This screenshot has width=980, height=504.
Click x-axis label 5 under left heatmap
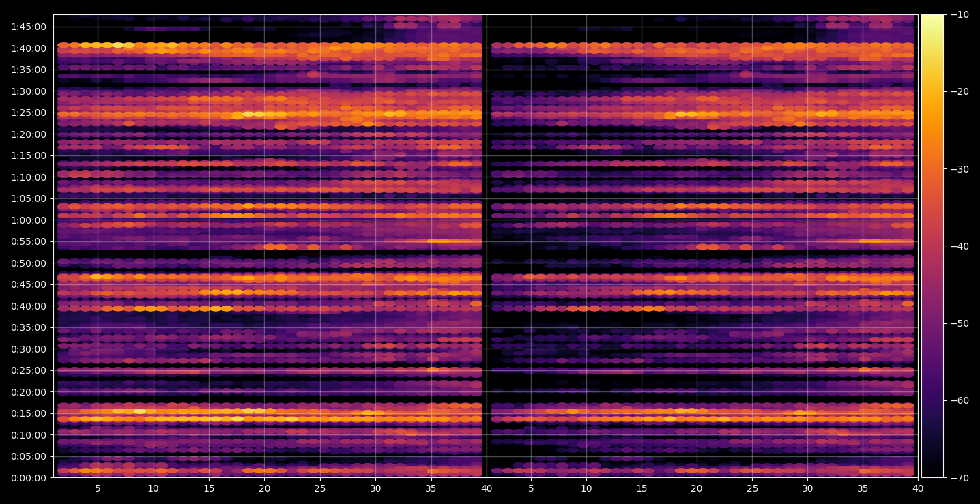coord(98,489)
